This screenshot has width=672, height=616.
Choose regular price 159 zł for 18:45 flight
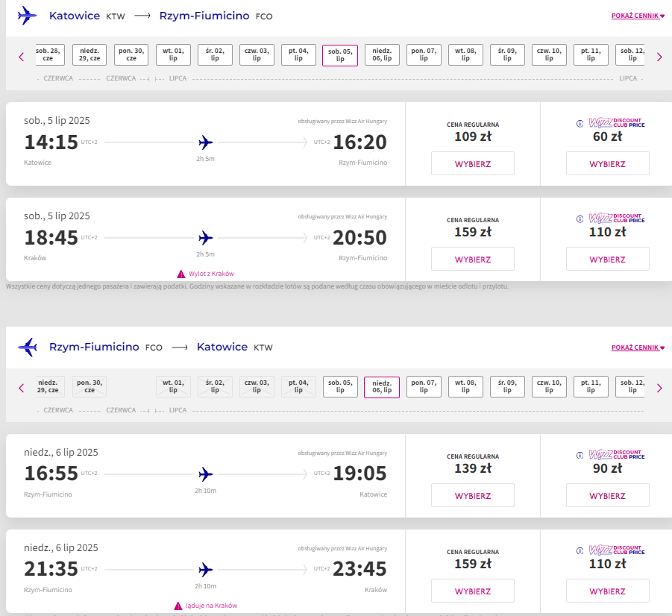473,259
